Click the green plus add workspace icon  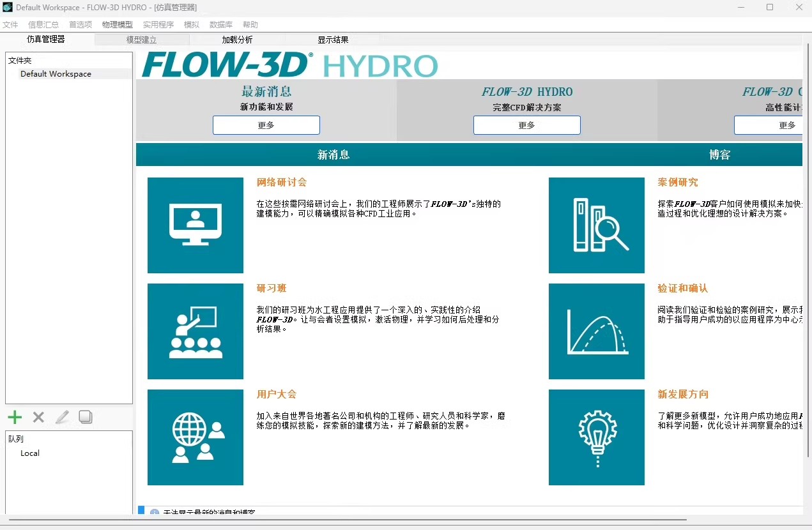coord(15,417)
